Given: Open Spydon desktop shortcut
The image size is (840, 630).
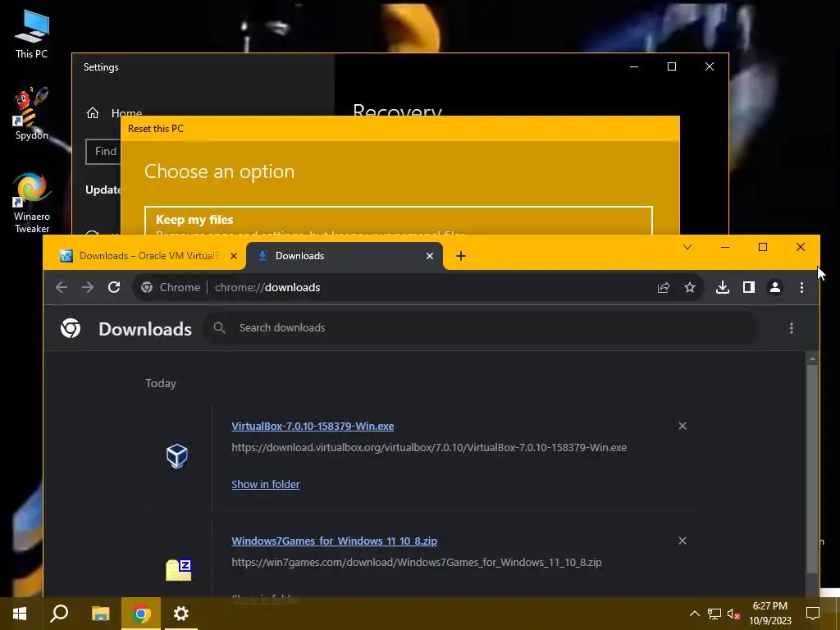Looking at the screenshot, I should (x=32, y=113).
